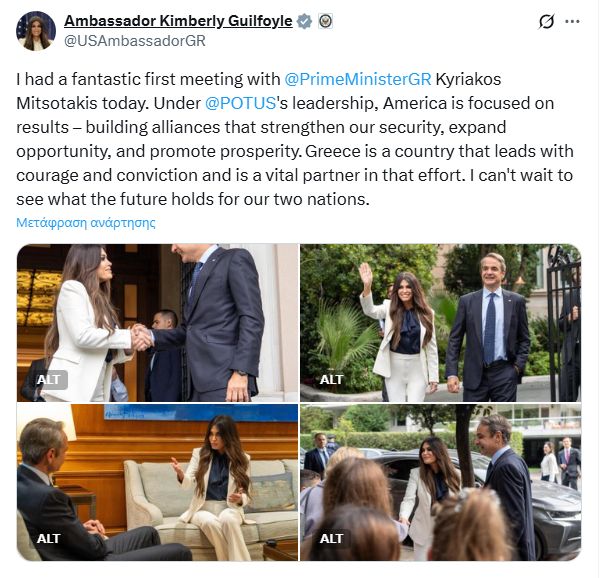Image resolution: width=616 pixels, height=578 pixels.
Task: Open the author's profile picture
Action: pos(36,31)
